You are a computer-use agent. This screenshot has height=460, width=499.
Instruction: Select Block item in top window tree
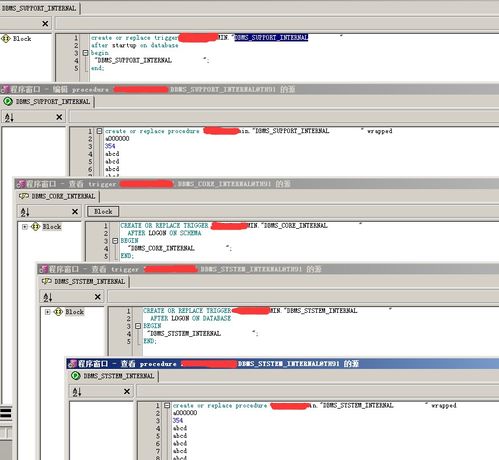point(22,39)
